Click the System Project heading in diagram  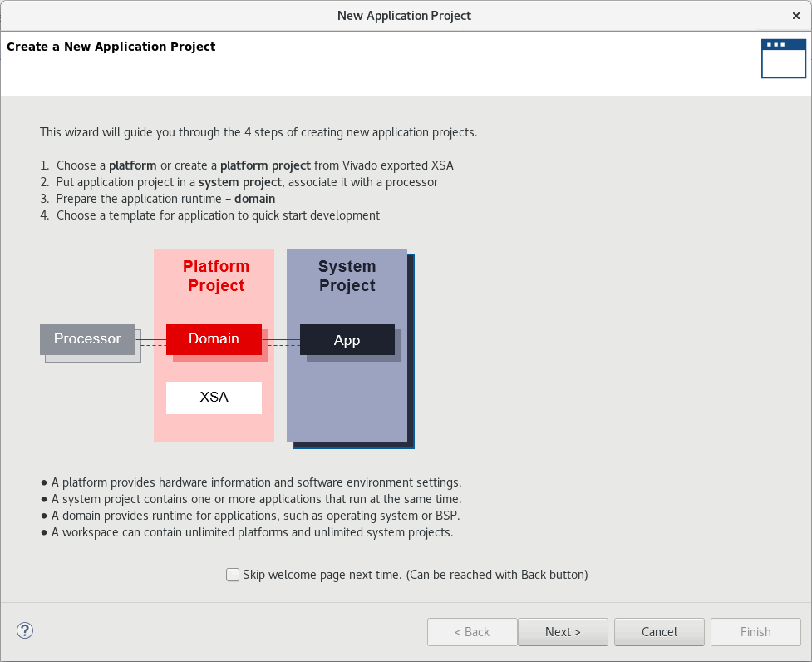[x=347, y=276]
